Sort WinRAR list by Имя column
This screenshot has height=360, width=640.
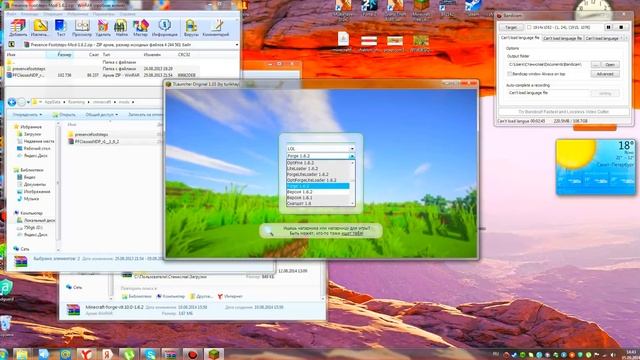coord(11,54)
